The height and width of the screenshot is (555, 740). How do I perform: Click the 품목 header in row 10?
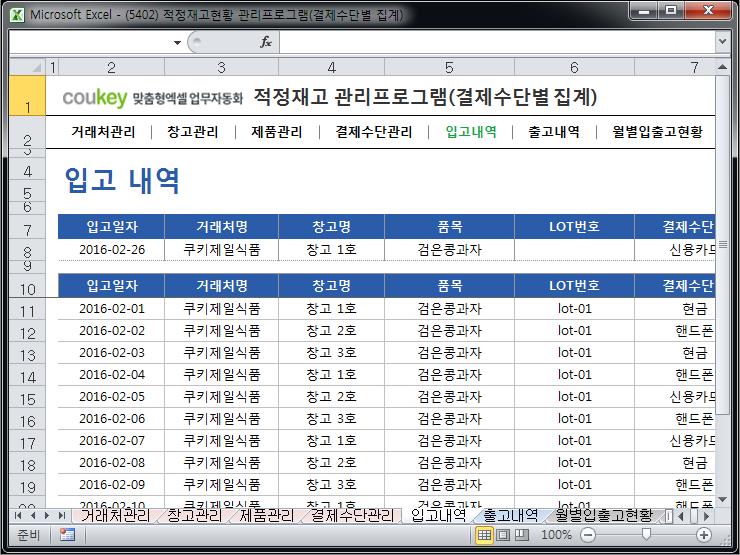point(449,285)
